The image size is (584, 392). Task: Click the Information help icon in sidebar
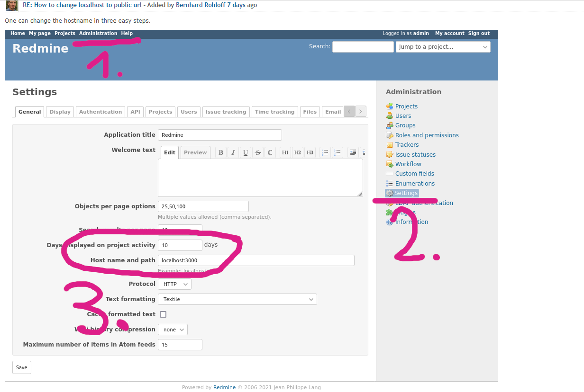pyautogui.click(x=390, y=222)
